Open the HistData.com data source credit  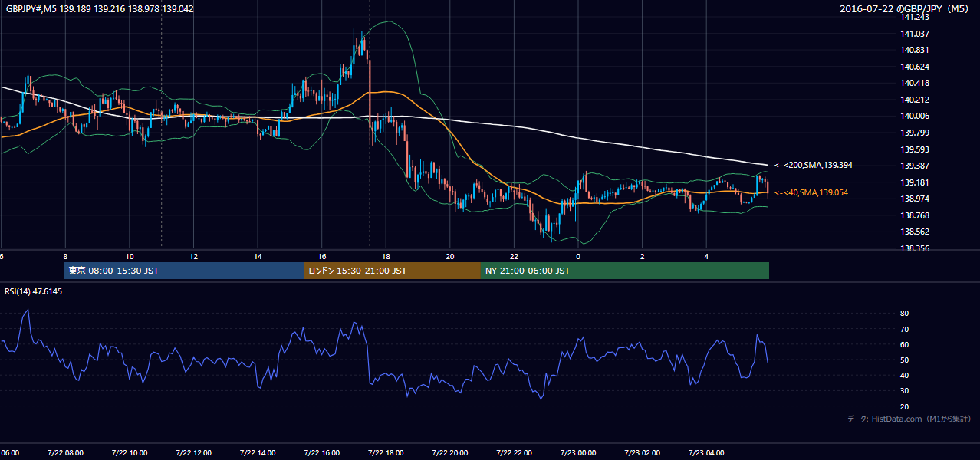(909, 419)
